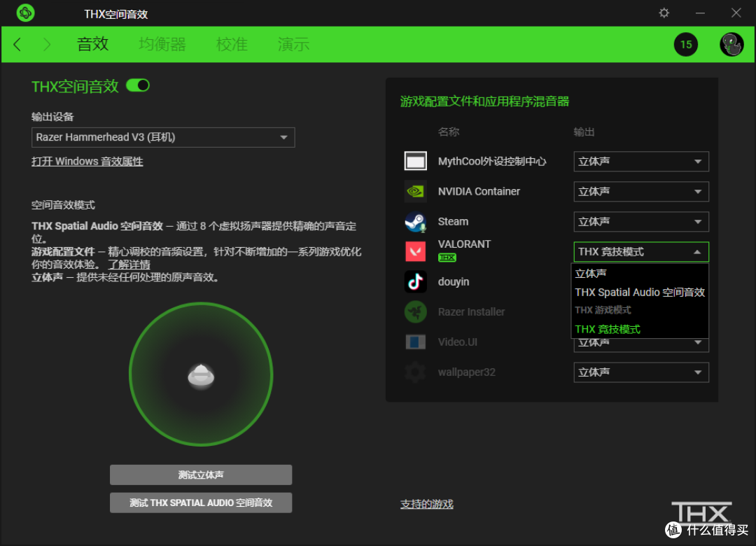Close the Synapse window
Screen dimensions: 756x546
coord(736,13)
